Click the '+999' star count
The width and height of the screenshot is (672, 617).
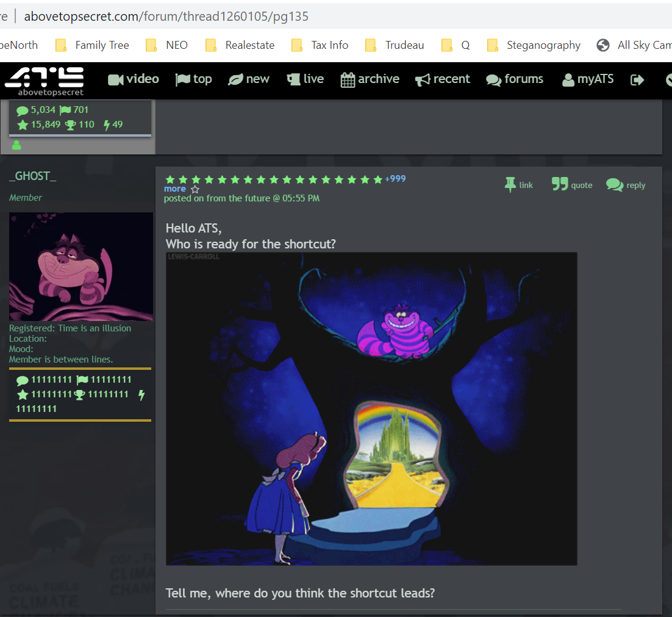[395, 179]
